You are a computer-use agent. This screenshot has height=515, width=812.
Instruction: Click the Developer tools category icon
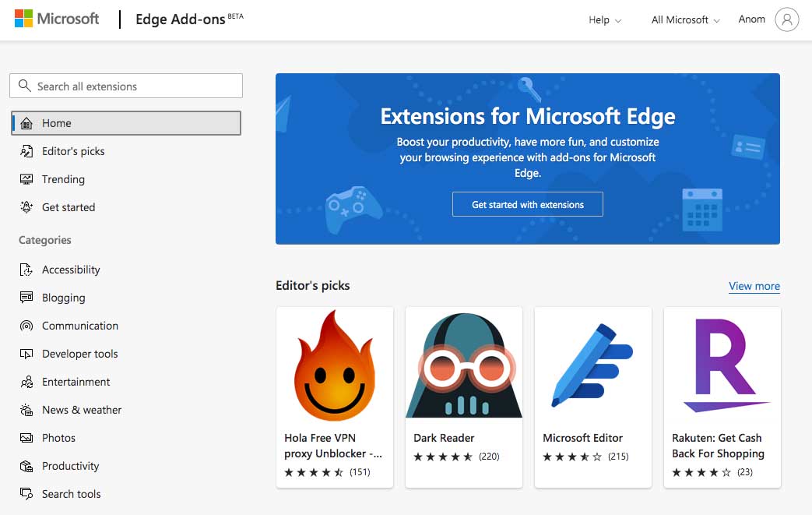26,354
